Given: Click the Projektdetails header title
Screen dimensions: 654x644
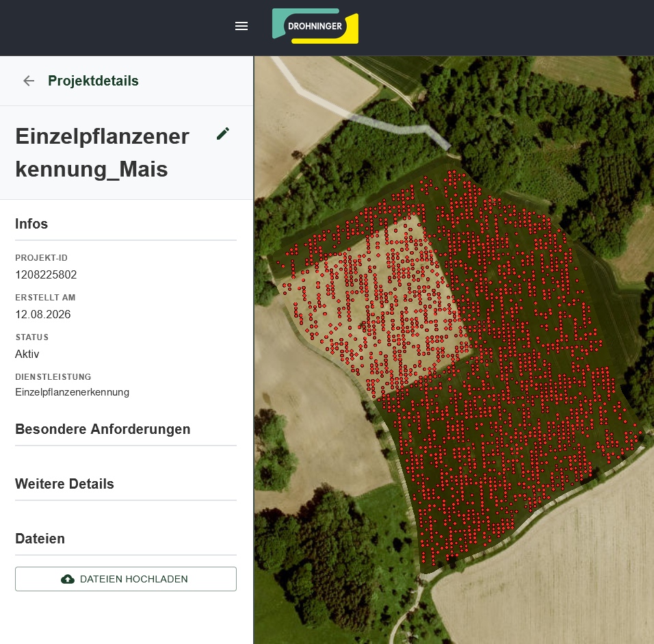Looking at the screenshot, I should pyautogui.click(x=93, y=81).
